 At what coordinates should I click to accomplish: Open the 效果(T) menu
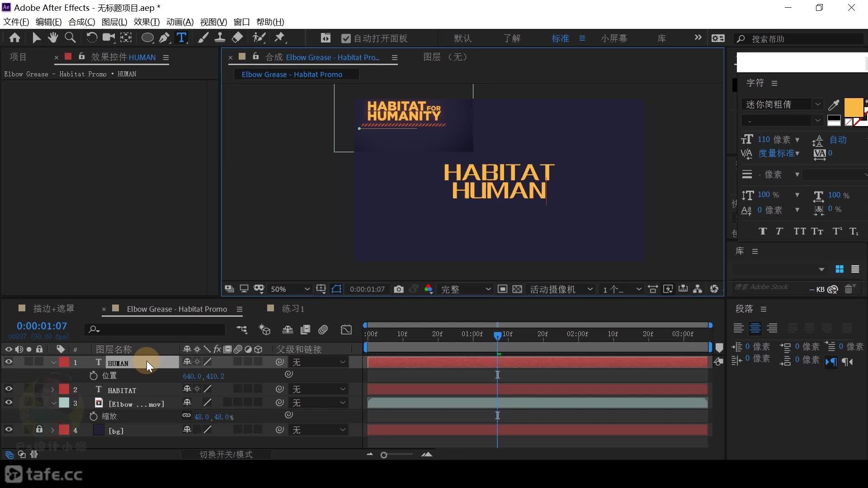146,22
